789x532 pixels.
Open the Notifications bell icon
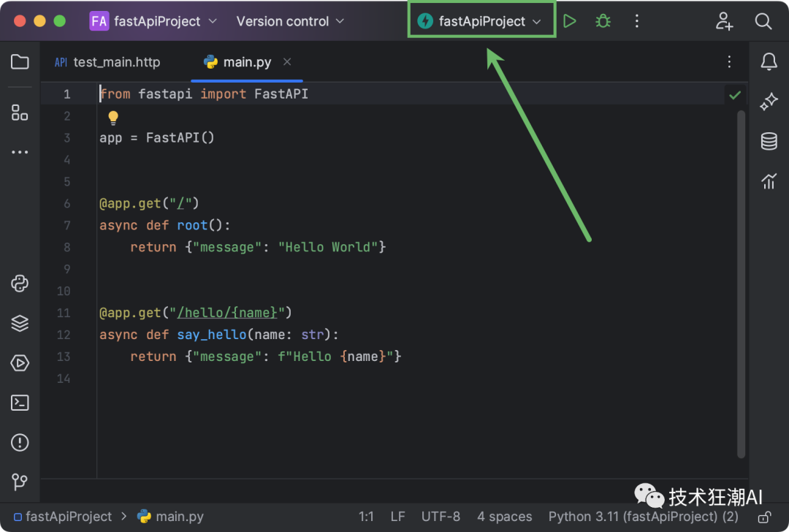pyautogui.click(x=769, y=62)
